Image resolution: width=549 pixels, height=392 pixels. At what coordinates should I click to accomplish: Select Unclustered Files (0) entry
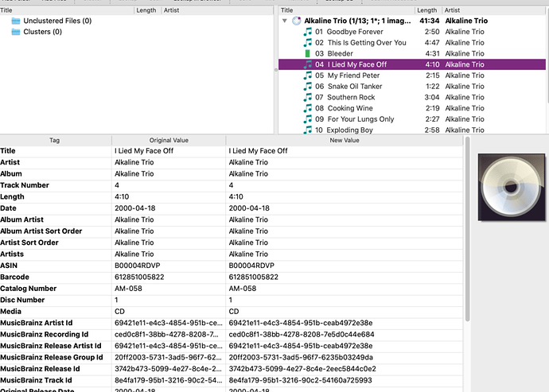(57, 21)
